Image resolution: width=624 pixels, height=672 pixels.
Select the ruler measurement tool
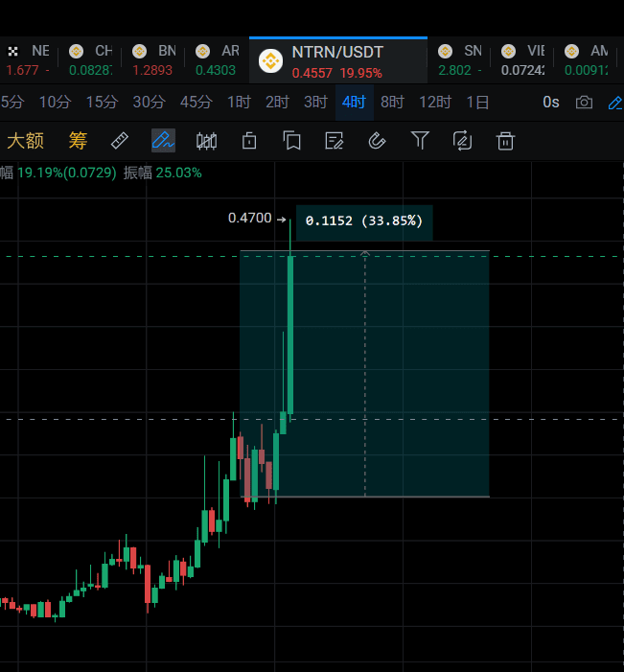coord(120,141)
